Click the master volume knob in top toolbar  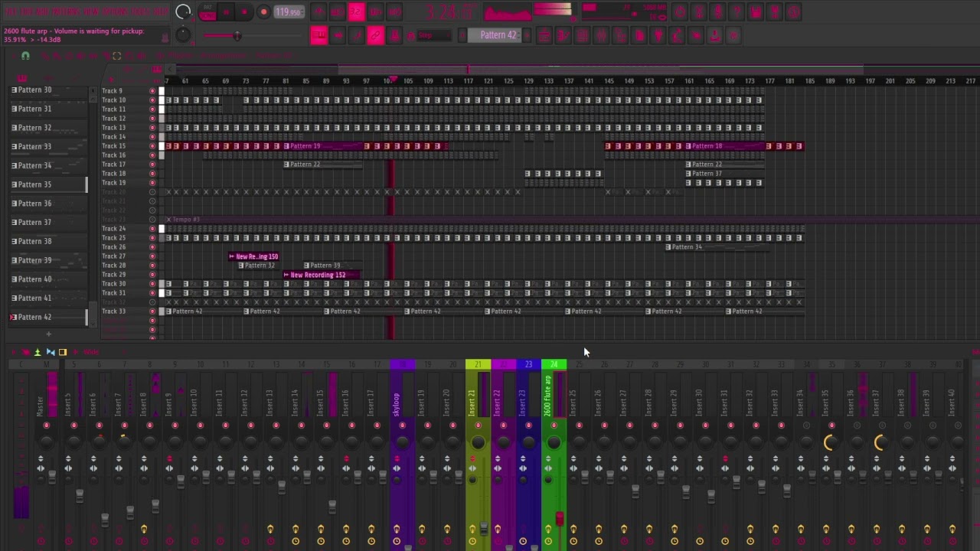coord(183,11)
